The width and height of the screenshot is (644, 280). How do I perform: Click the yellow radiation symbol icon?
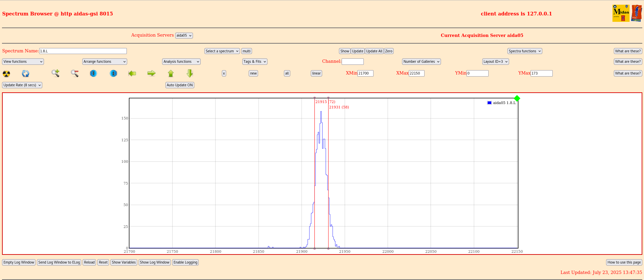(6, 74)
